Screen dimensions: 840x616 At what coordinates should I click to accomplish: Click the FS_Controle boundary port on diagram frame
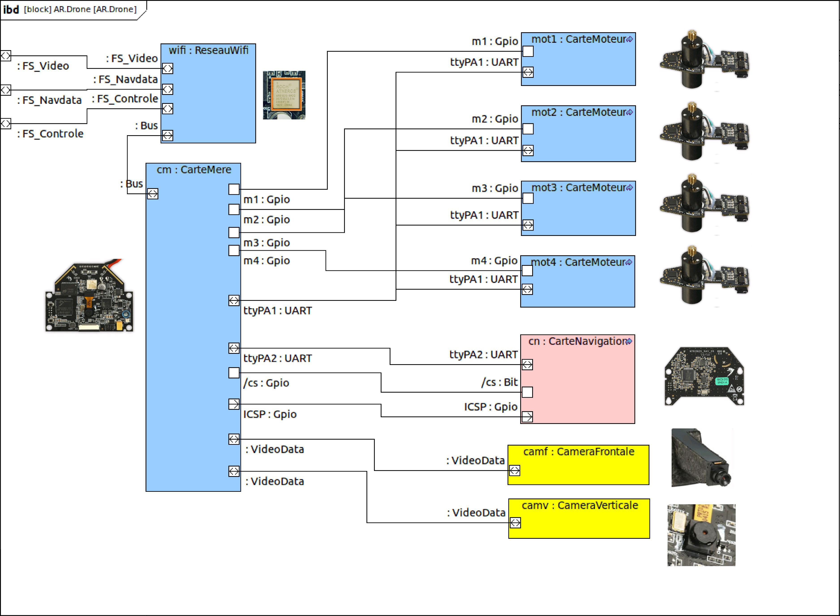click(6, 123)
